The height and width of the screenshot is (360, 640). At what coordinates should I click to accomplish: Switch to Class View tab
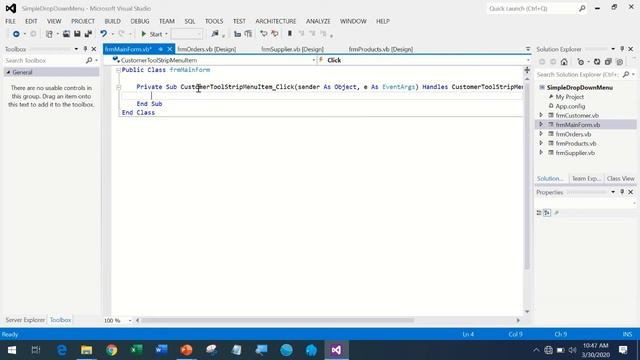pyautogui.click(x=620, y=179)
